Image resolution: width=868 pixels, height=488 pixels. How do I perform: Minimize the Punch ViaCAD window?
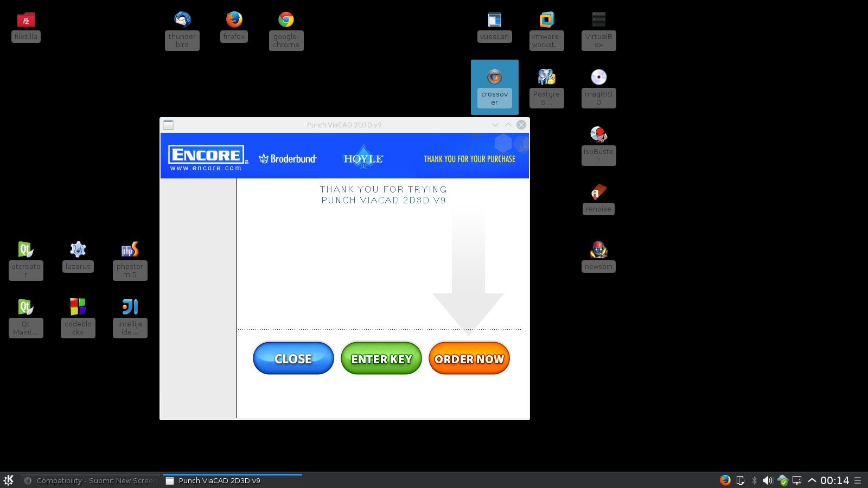pos(495,125)
